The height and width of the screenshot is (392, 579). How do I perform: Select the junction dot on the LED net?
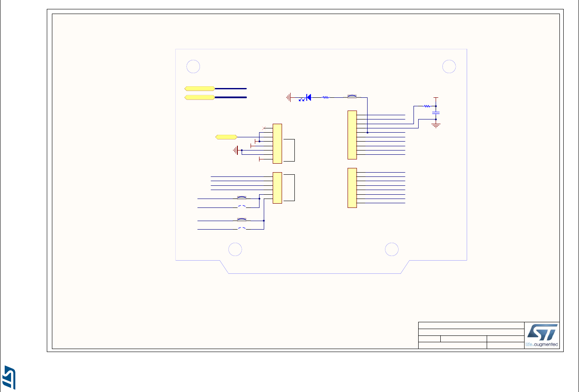(367, 133)
